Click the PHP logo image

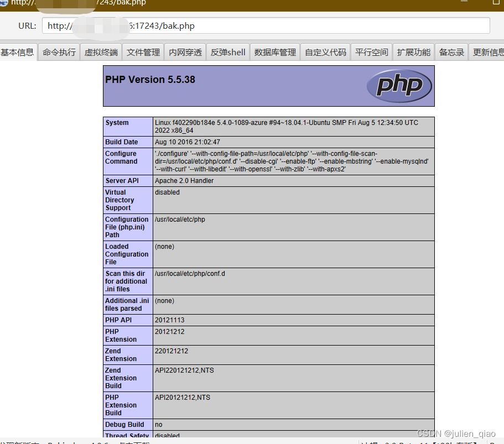coord(399,86)
